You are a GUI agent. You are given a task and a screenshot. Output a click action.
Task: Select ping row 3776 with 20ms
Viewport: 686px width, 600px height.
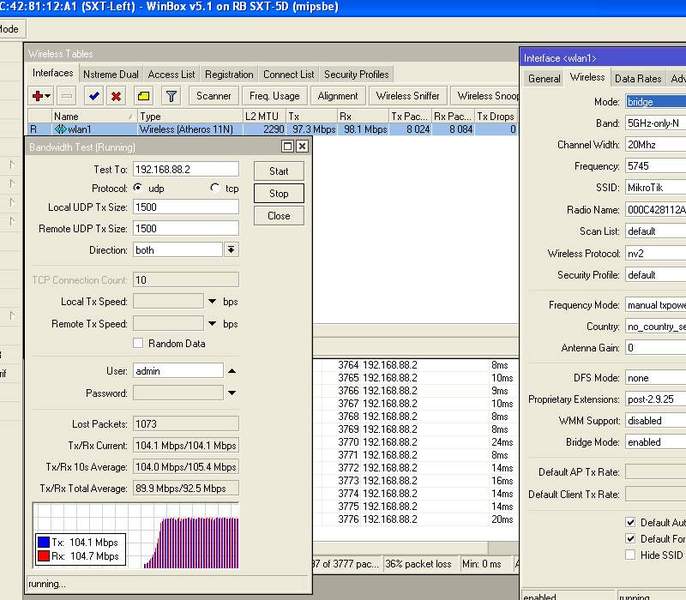pos(416,519)
